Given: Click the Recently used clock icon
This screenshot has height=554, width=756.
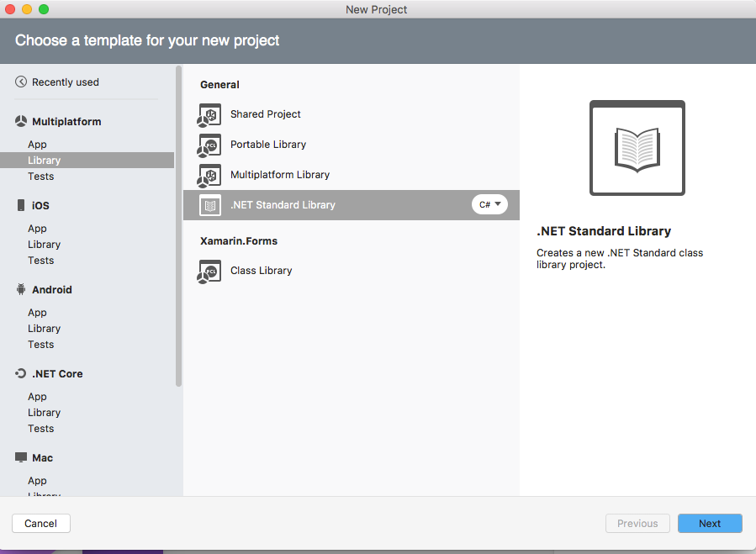Looking at the screenshot, I should point(21,82).
